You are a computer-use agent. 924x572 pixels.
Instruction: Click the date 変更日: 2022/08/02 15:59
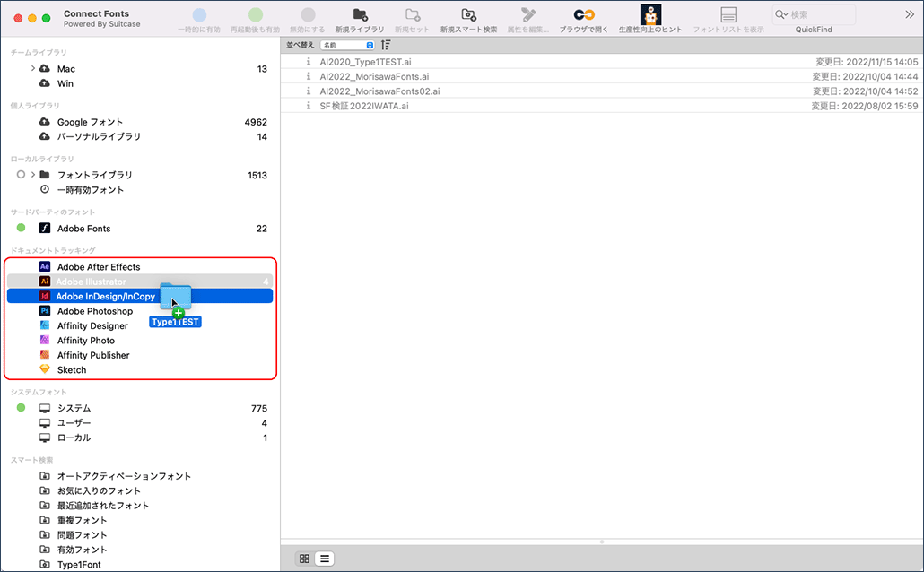(x=865, y=106)
